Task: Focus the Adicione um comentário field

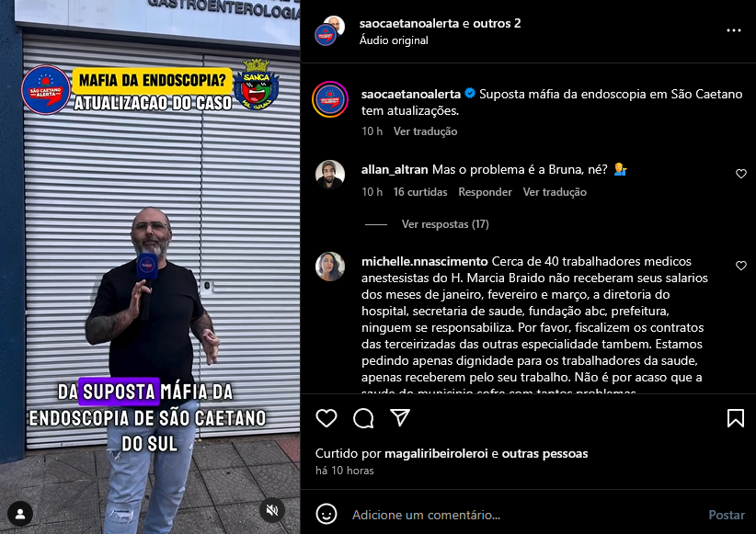Action: [x=524, y=515]
